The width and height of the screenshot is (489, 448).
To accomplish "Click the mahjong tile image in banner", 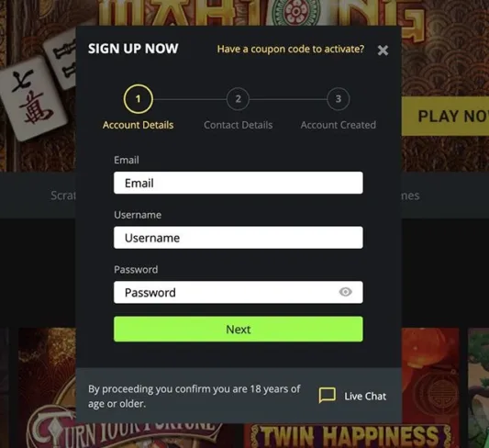I will (34, 98).
